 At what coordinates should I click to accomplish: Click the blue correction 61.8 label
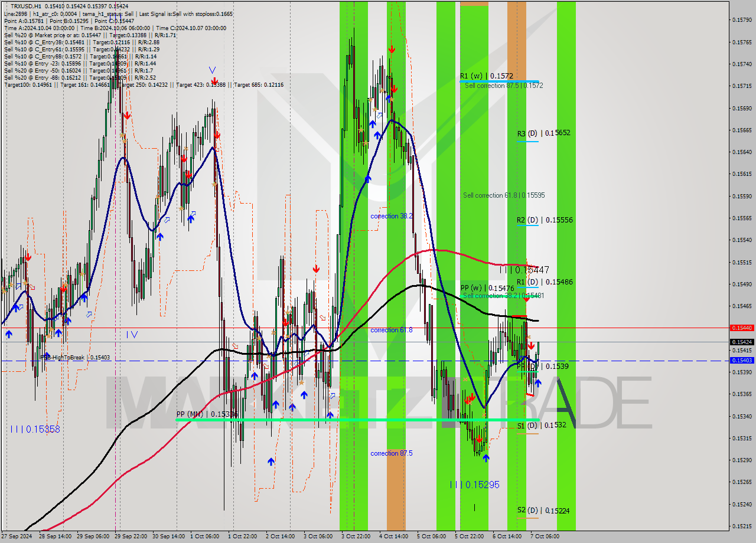coord(392,330)
